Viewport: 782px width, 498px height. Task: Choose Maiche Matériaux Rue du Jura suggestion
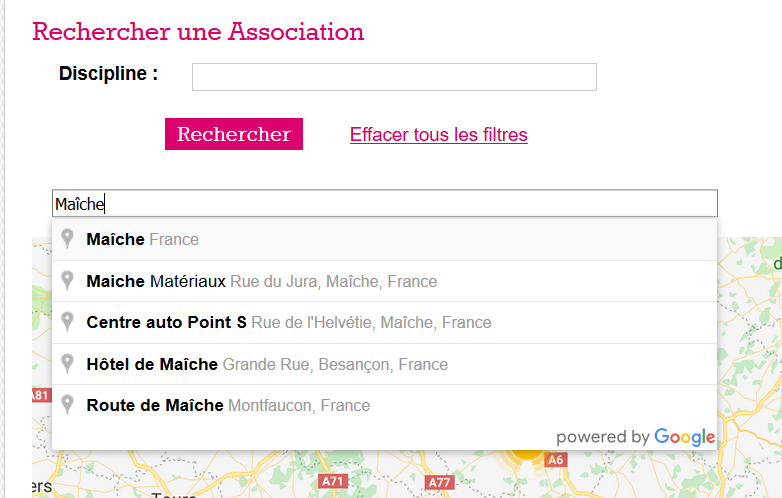click(385, 281)
